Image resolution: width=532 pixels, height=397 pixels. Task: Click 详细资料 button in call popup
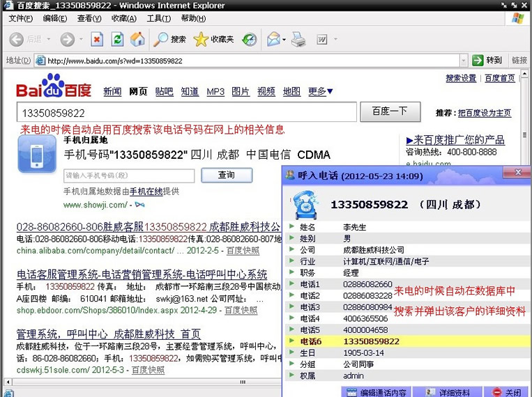(x=448, y=392)
